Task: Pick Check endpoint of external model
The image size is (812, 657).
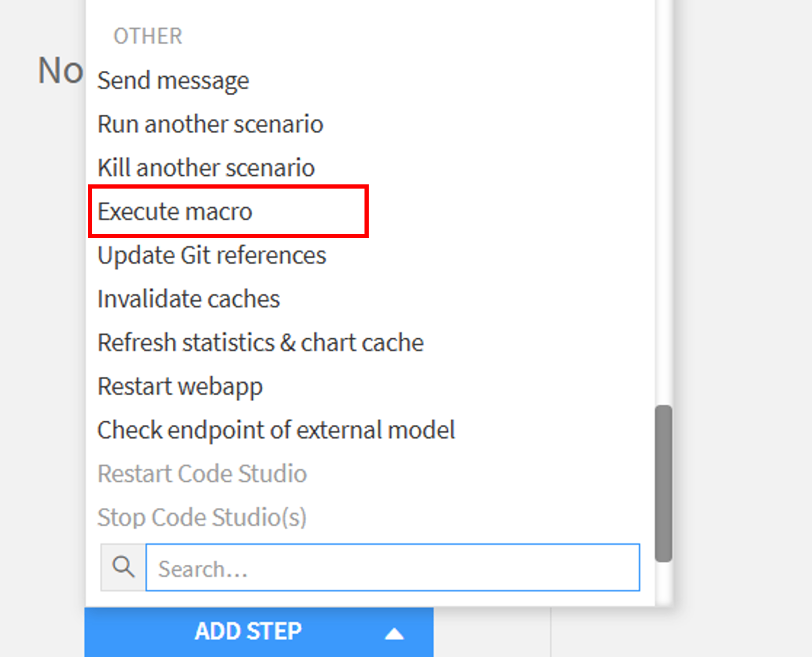Action: click(276, 430)
